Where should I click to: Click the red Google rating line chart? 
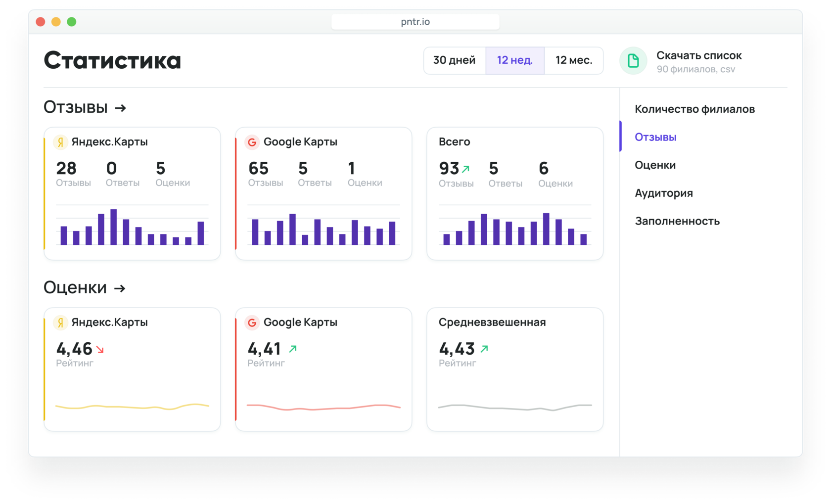pos(323,408)
